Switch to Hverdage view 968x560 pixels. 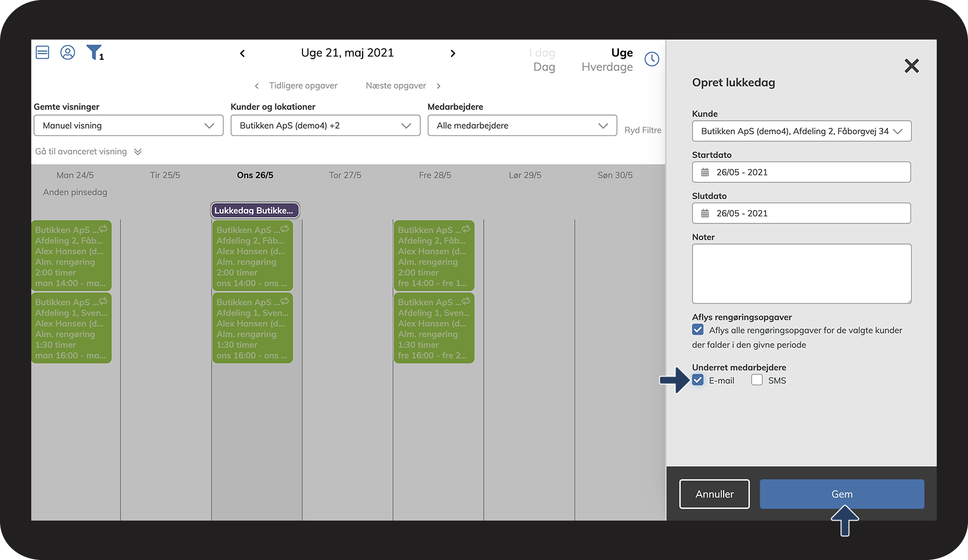(x=606, y=67)
